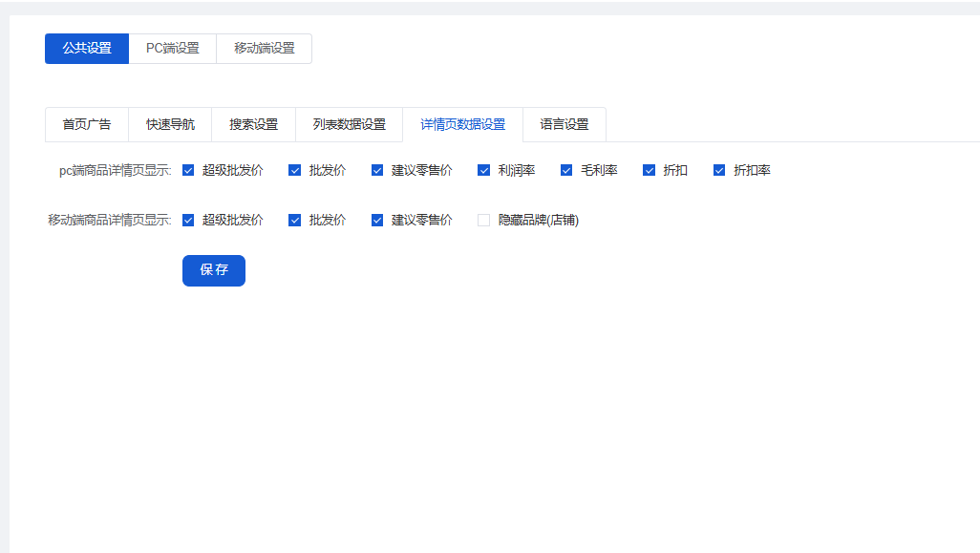980x553 pixels.
Task: Open the PC端设置 tab
Action: coord(173,49)
